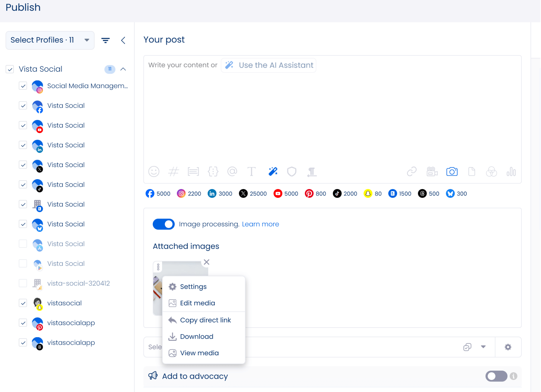This screenshot has height=392, width=541.
Task: Select Copy direct link menu option
Action: [x=205, y=320]
